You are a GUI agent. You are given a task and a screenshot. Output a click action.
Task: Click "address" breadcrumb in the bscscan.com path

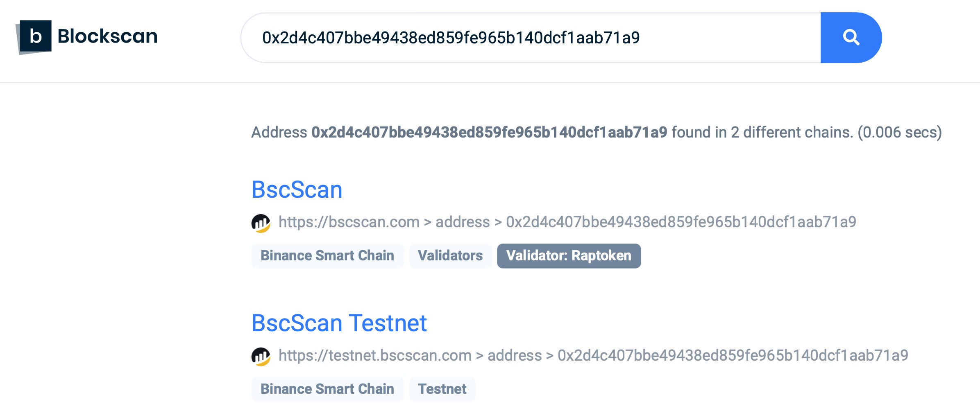pyautogui.click(x=463, y=222)
